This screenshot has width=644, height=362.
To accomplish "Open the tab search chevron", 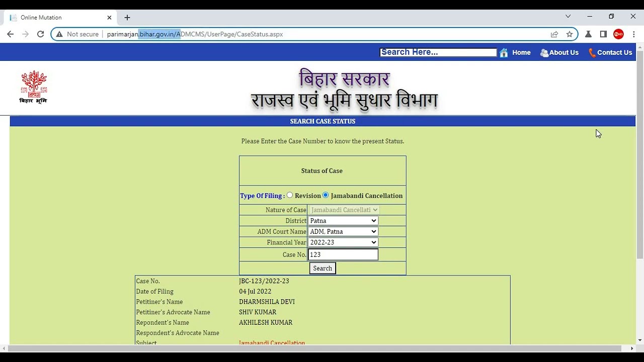I will click(568, 17).
